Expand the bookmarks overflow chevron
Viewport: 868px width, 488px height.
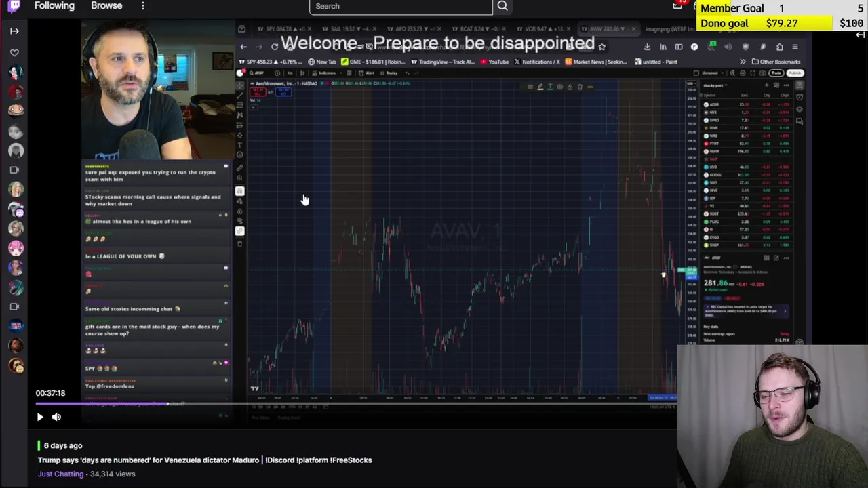(x=743, y=62)
